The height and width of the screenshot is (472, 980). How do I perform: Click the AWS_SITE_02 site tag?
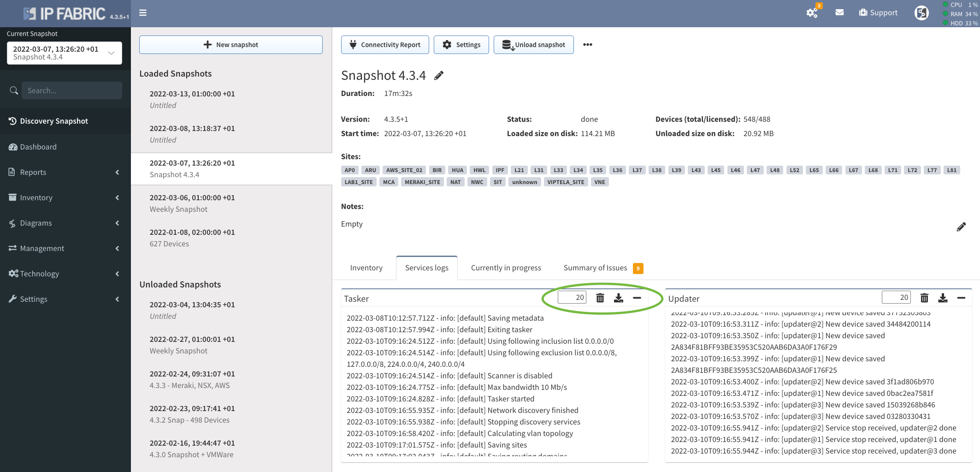(x=404, y=170)
